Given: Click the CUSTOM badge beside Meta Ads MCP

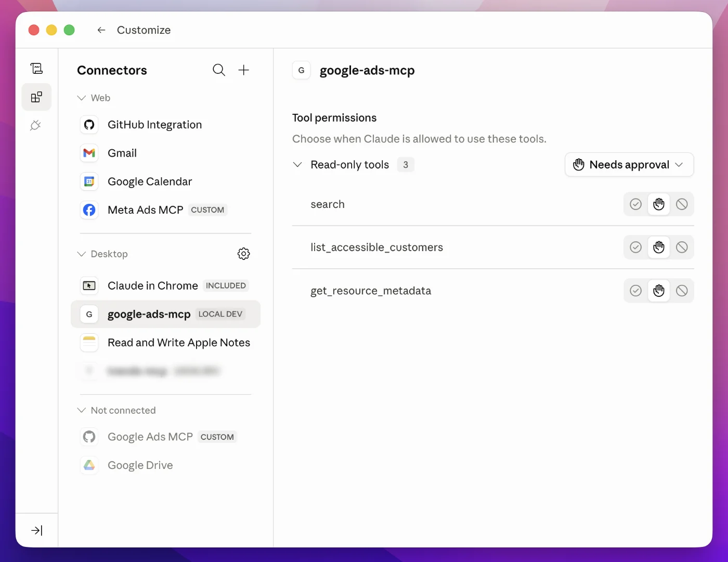Looking at the screenshot, I should 207,210.
